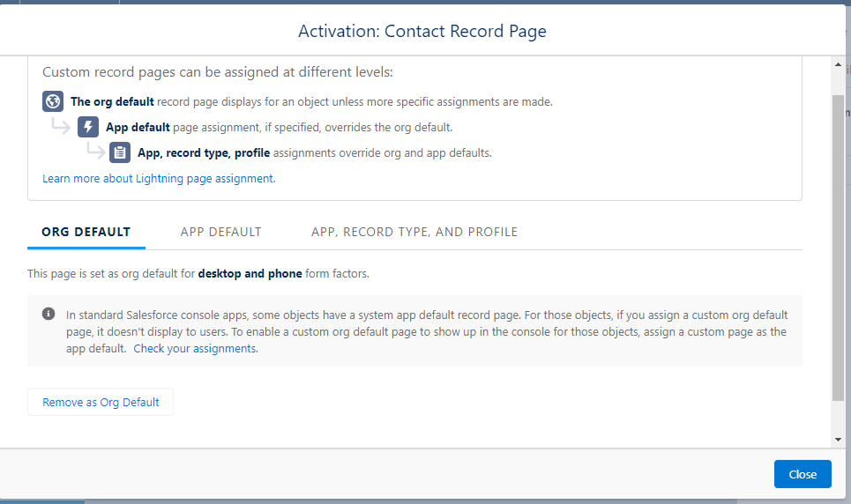Click the Activation: Contact Record Page title

click(422, 31)
